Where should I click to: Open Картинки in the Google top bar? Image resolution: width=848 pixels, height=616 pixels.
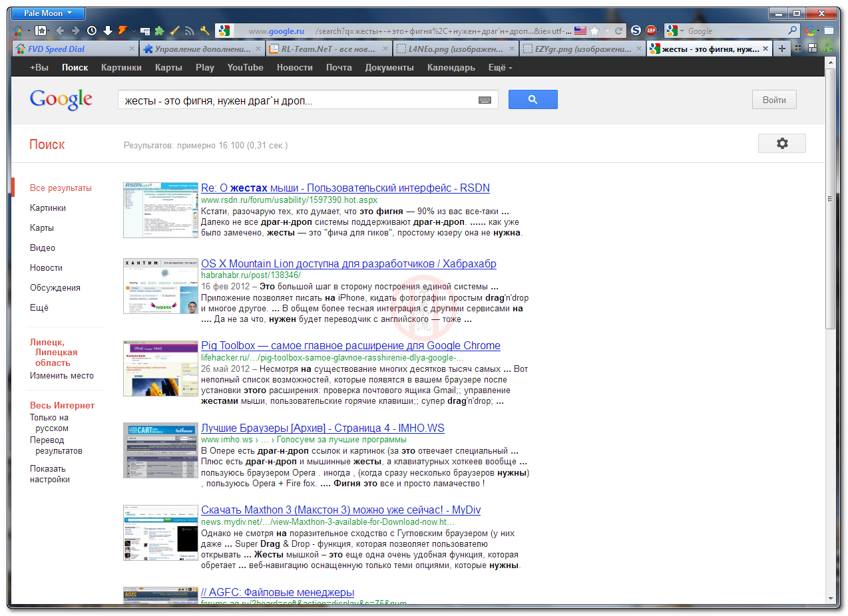click(x=121, y=67)
